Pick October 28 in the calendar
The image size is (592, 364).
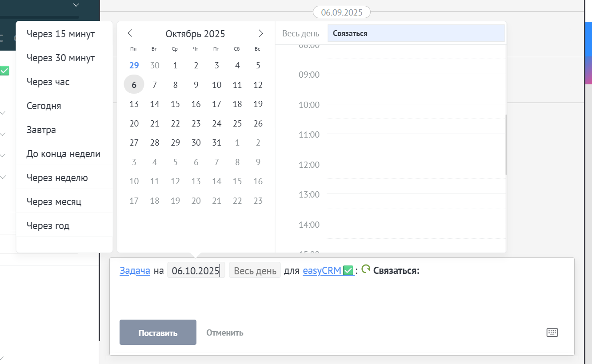pyautogui.click(x=155, y=142)
